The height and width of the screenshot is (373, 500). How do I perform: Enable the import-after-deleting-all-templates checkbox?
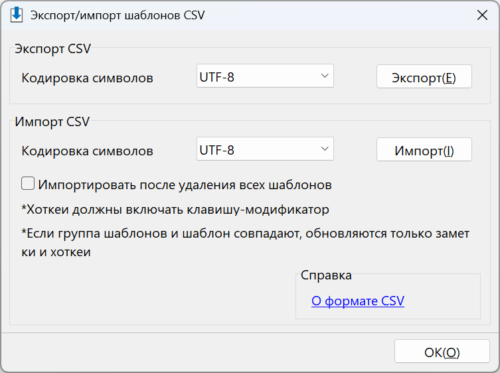(28, 184)
